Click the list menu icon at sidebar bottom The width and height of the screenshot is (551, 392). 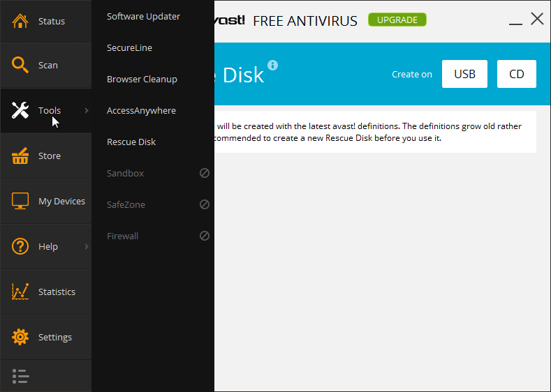point(21,376)
